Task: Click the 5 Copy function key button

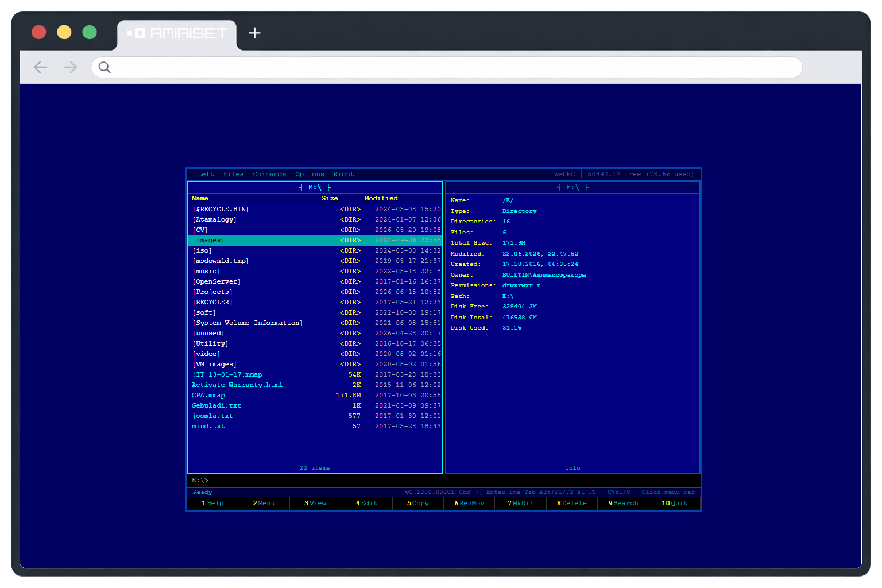Action: point(418,504)
